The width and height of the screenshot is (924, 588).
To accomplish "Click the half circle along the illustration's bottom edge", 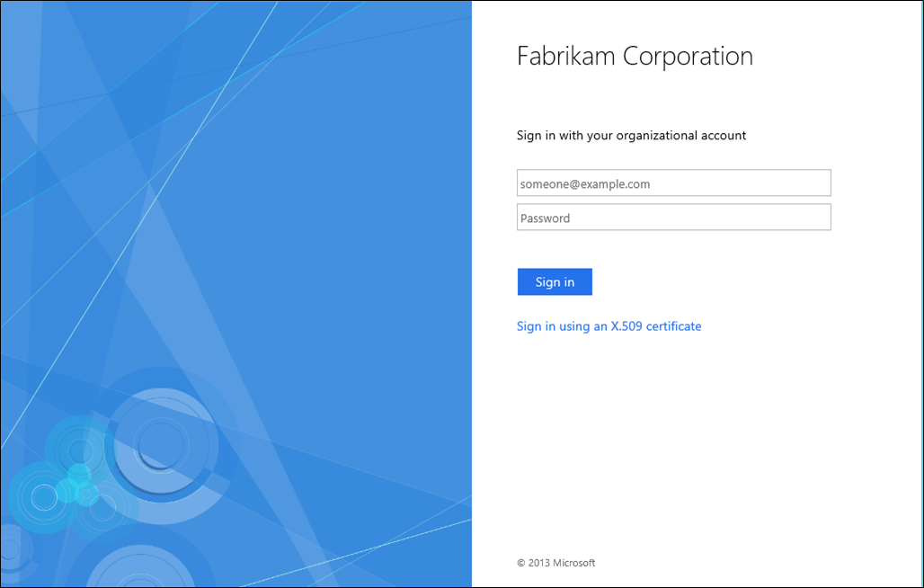I will point(140,557).
